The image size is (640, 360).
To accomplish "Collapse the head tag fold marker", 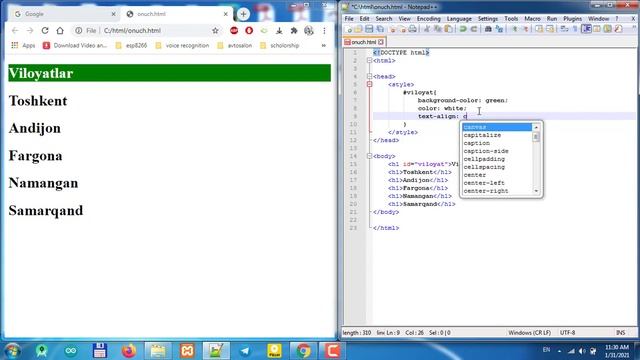I will click(369, 76).
